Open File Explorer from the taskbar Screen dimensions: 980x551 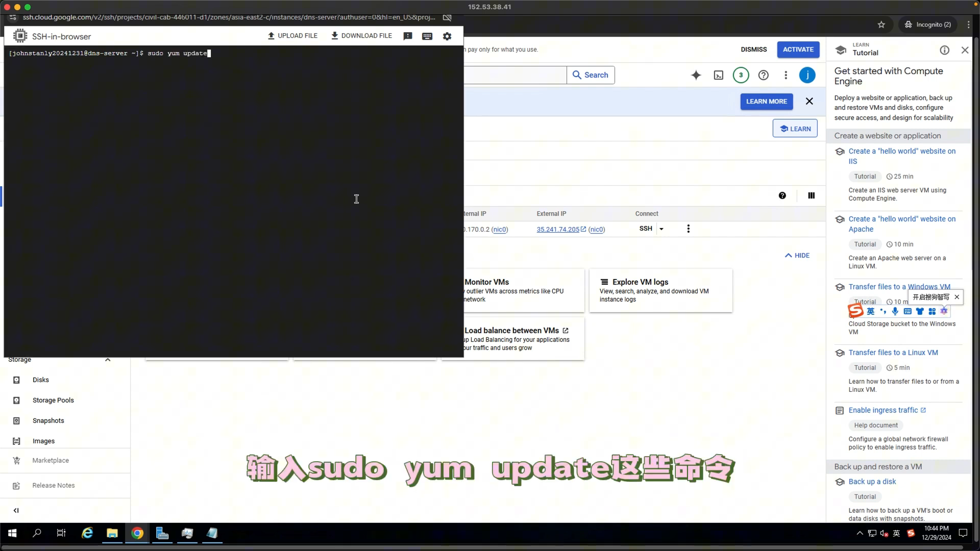tap(112, 533)
